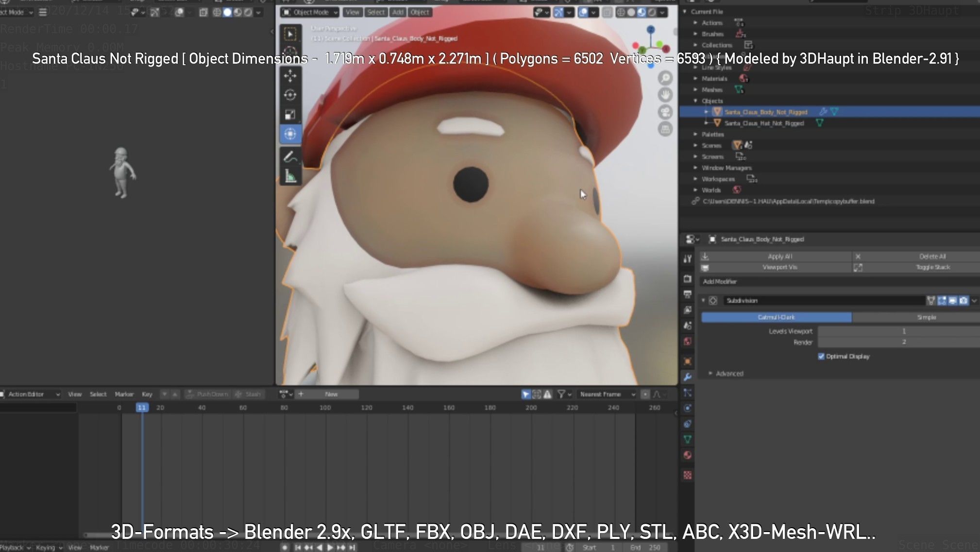Image resolution: width=980 pixels, height=552 pixels.
Task: Open the Object Data green triangle tab
Action: [x=687, y=439]
